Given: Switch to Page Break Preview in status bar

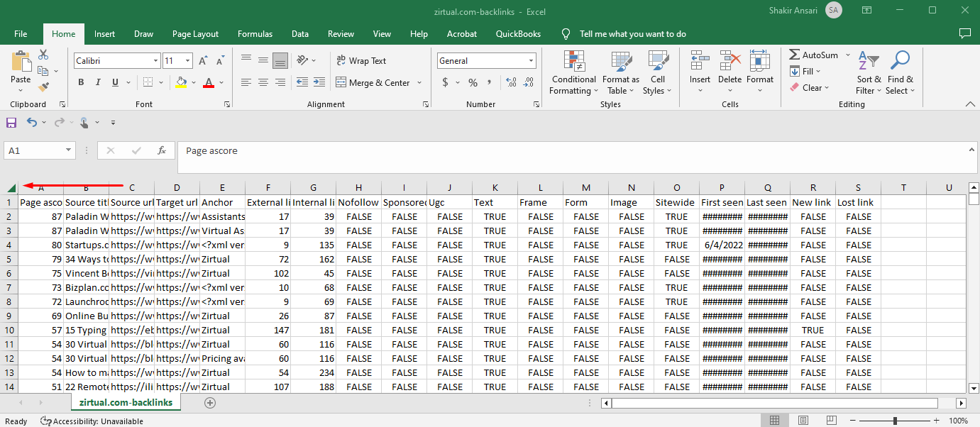Looking at the screenshot, I should pos(833,421).
